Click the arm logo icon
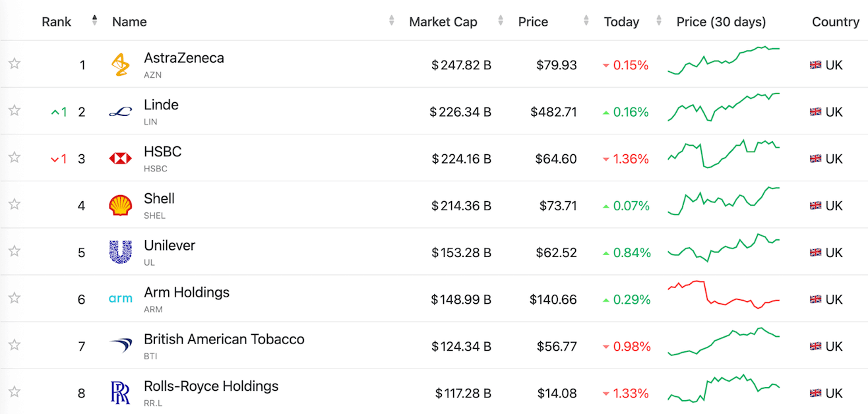 (121, 299)
